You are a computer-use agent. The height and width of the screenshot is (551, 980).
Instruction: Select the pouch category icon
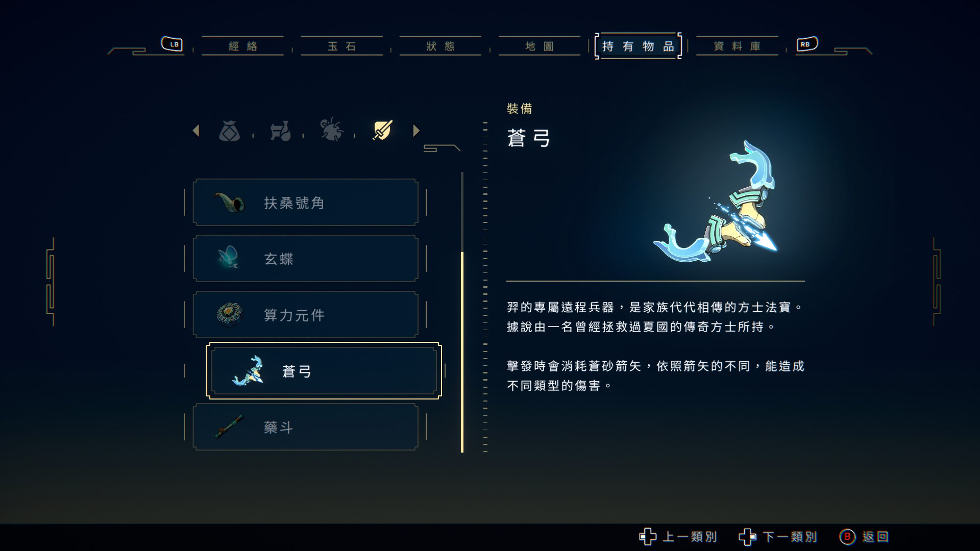coord(229,131)
